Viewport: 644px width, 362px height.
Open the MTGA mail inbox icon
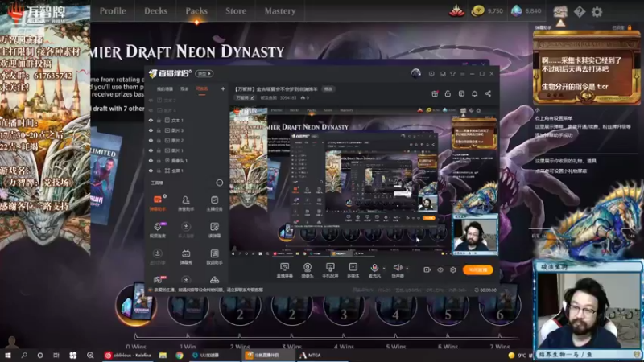[560, 11]
